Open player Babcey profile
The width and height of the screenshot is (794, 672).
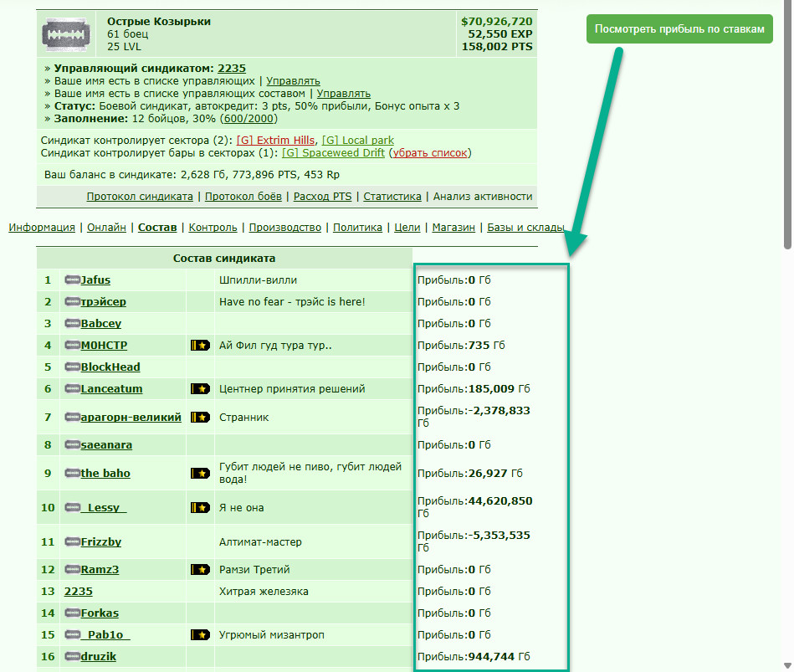click(x=101, y=324)
